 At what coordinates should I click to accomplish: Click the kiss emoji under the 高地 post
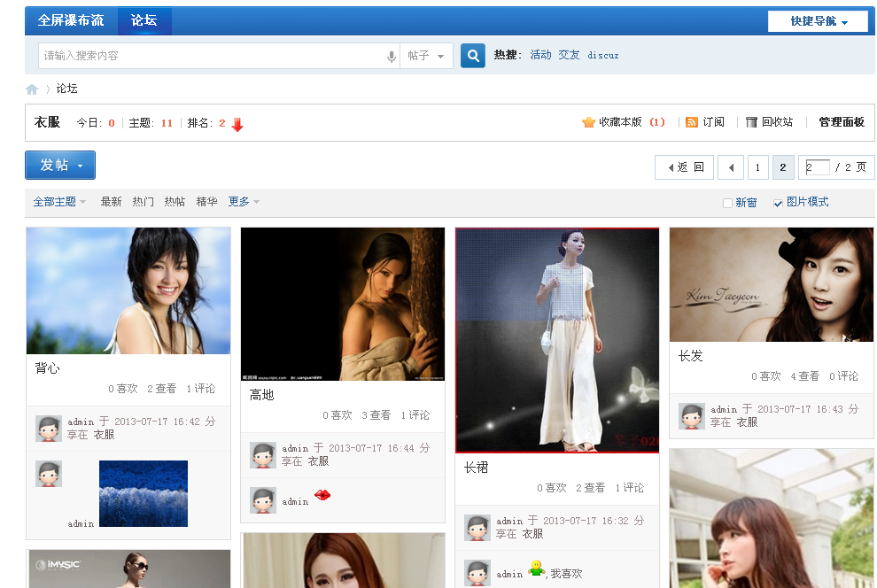pyautogui.click(x=322, y=496)
